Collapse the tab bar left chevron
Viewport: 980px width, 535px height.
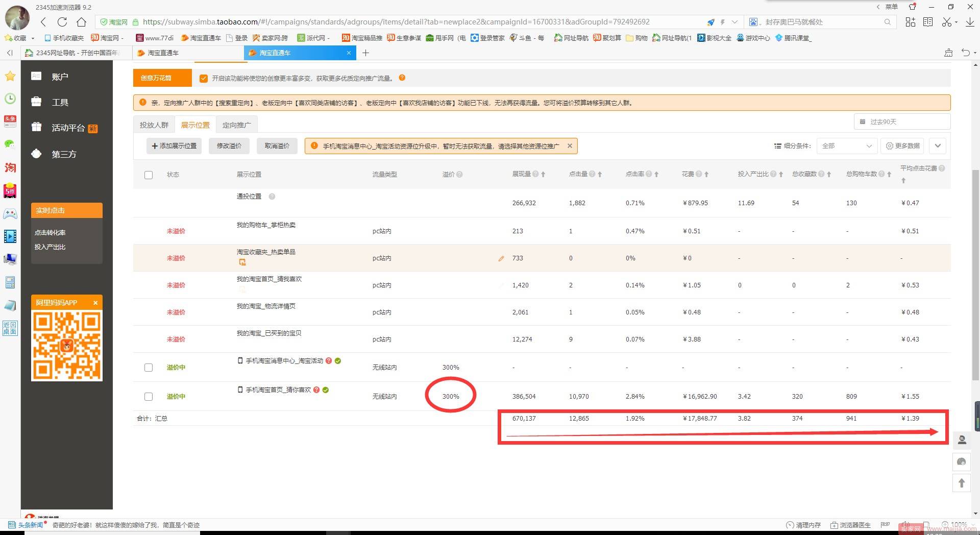pos(10,53)
